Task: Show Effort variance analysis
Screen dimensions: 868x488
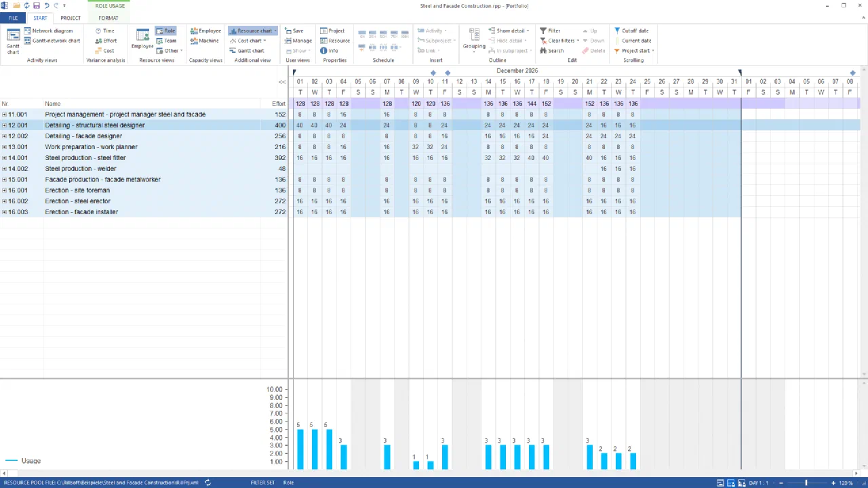Action: coord(106,41)
